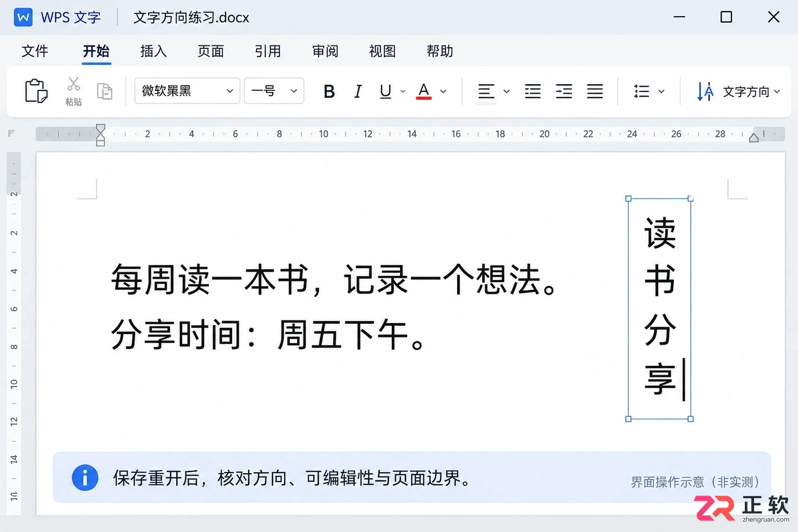
Task: Click the right indent marker on ruler
Action: pyautogui.click(x=754, y=137)
